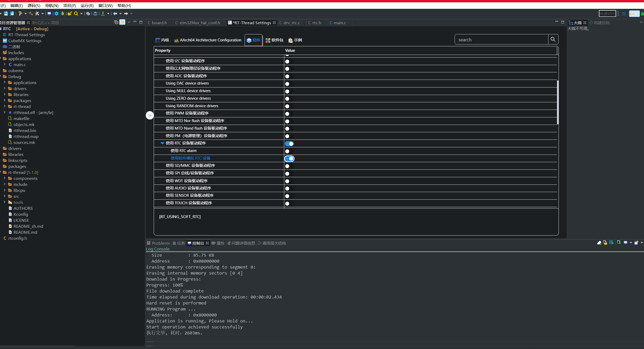The image size is (644, 349).
Task: Open CubeMX Settings in project tree
Action: pyautogui.click(x=25, y=41)
